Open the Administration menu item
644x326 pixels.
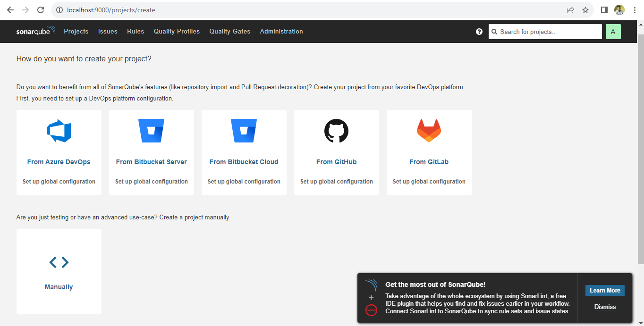pyautogui.click(x=281, y=31)
